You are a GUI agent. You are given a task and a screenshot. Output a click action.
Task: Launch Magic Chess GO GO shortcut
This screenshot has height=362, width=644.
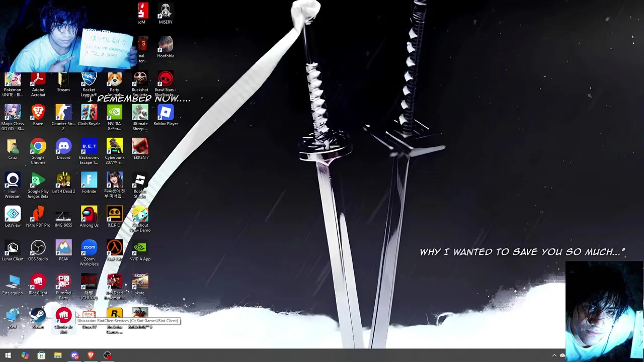click(13, 118)
